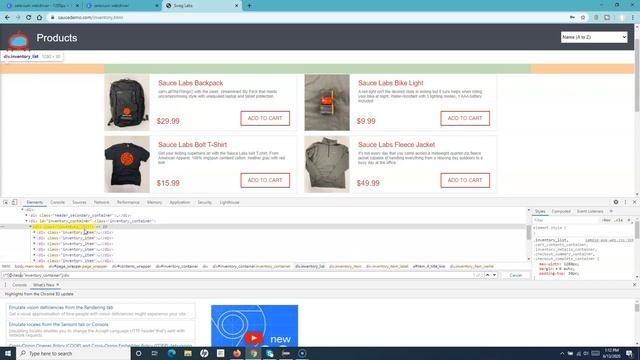Launch Microsoft Edge from the taskbar
The height and width of the screenshot is (360, 640).
click(171, 353)
